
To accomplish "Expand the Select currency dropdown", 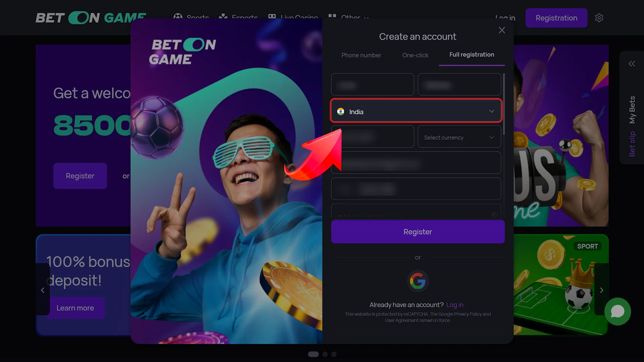I will pos(459,136).
